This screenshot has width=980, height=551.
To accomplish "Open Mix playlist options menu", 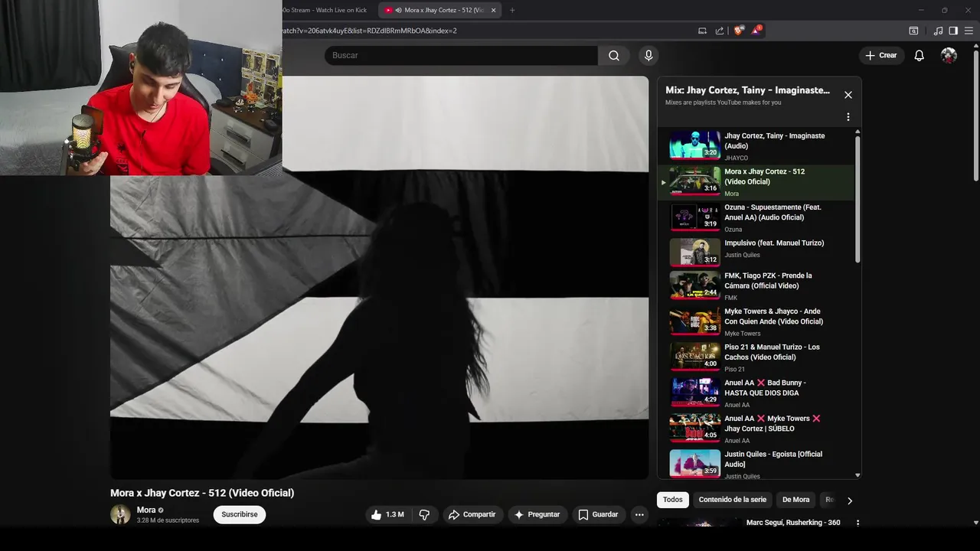I will click(x=848, y=117).
